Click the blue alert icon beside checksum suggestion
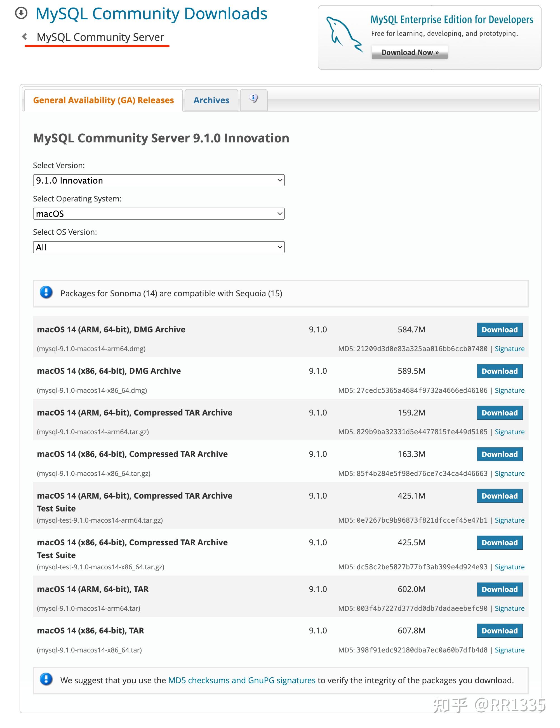Viewport: 560px width, 728px height. pos(46,679)
